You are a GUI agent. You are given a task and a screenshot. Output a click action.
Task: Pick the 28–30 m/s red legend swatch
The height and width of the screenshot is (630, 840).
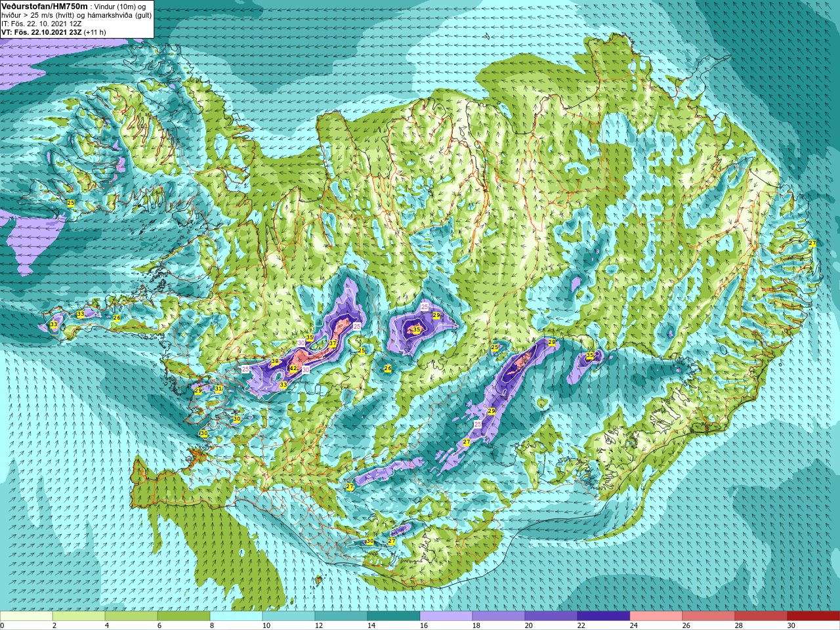[x=761, y=616]
